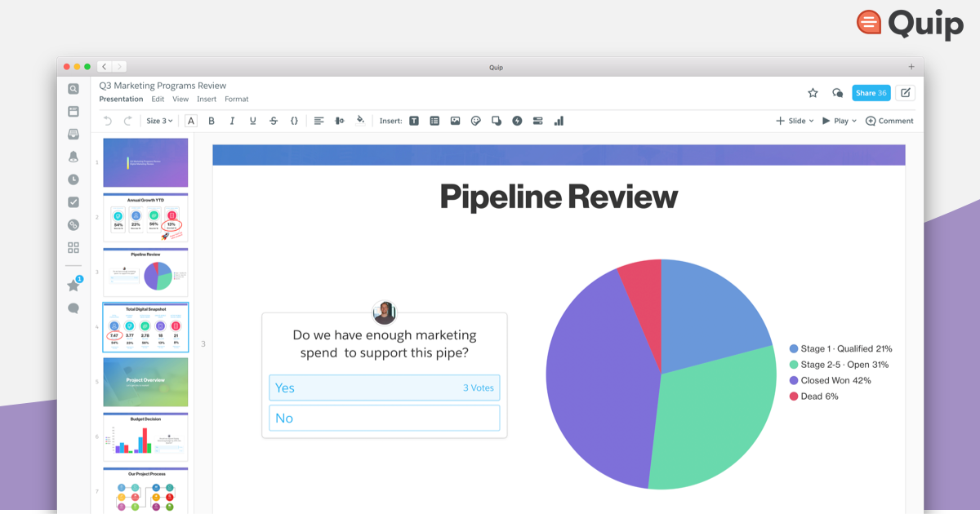Insert a chart using the toolbar icon

[x=559, y=120]
